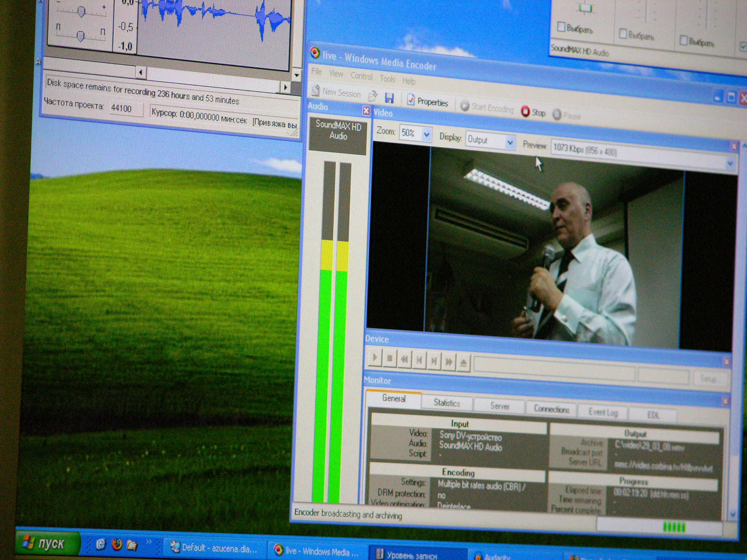
Task: Switch to the Default - azucena.dia taskbar item
Action: (x=215, y=548)
